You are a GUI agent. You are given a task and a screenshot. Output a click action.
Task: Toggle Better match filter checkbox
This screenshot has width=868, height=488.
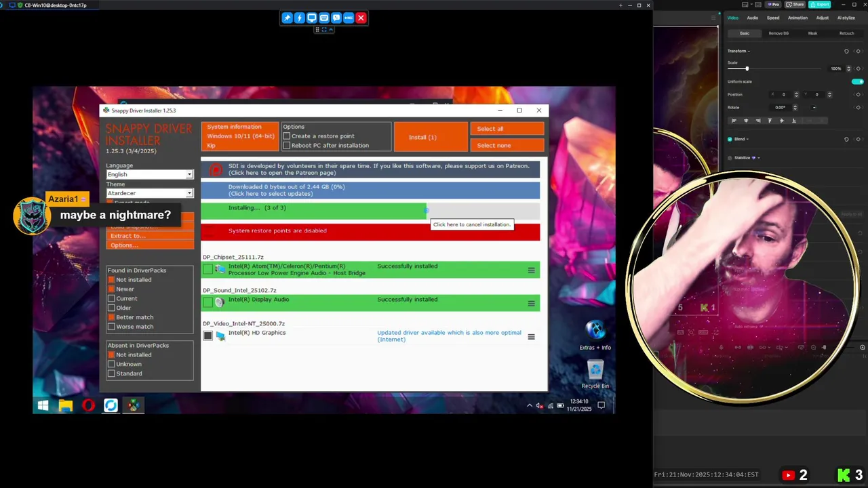pyautogui.click(x=111, y=317)
